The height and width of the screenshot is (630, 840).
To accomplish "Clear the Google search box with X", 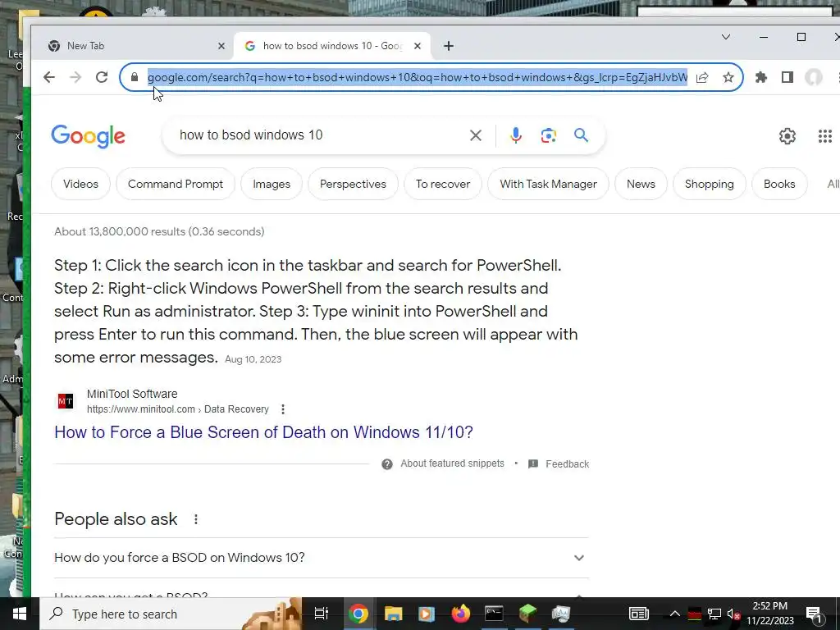I will pyautogui.click(x=475, y=135).
